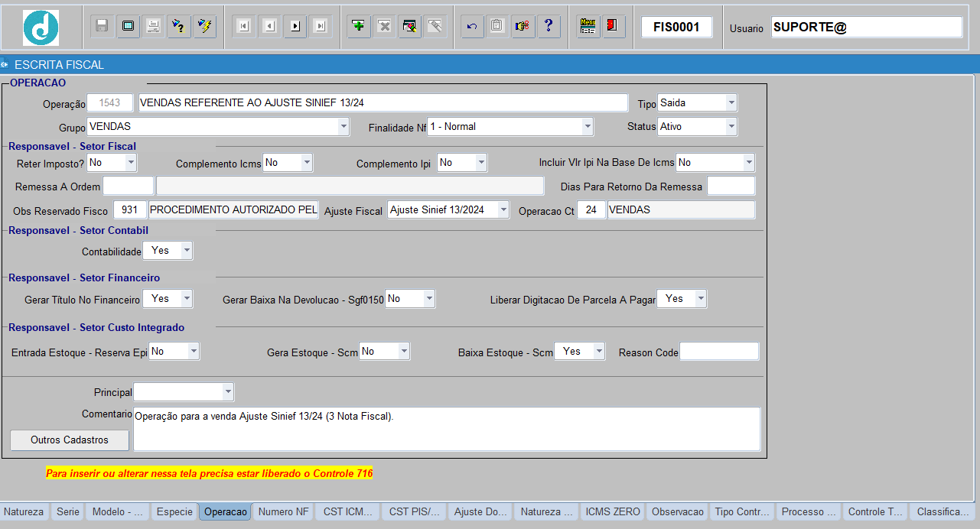Switch to the Serie tab

[x=68, y=511]
